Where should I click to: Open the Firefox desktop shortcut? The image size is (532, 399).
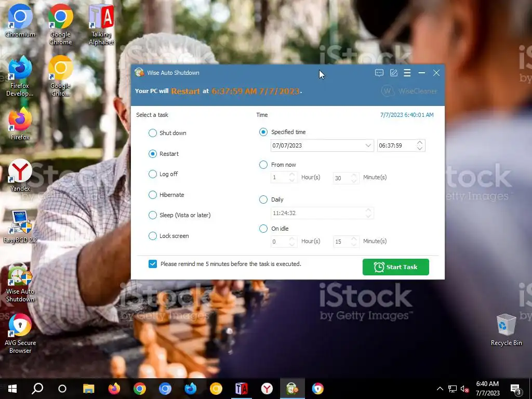tap(20, 124)
